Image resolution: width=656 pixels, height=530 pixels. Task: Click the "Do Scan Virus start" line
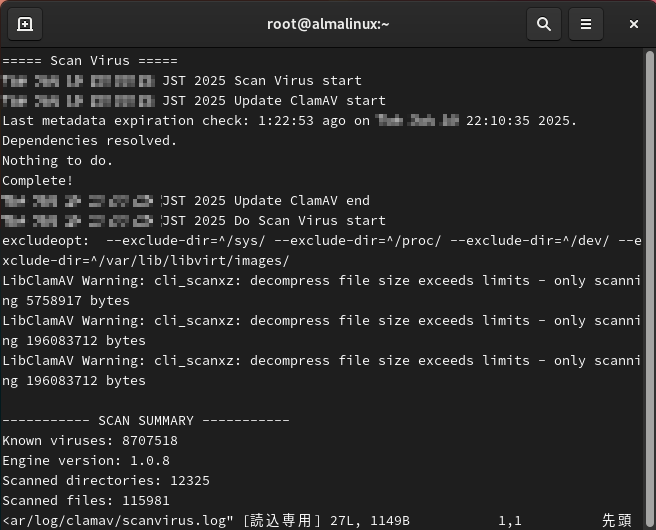(x=274, y=221)
